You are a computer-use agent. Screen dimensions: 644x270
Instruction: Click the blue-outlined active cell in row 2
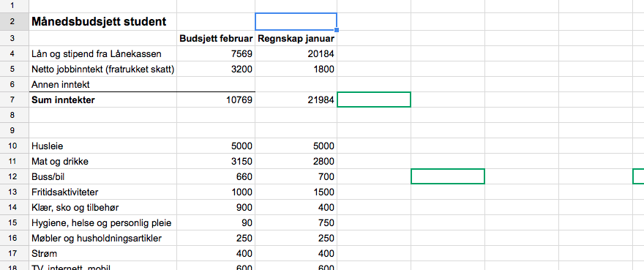point(296,21)
